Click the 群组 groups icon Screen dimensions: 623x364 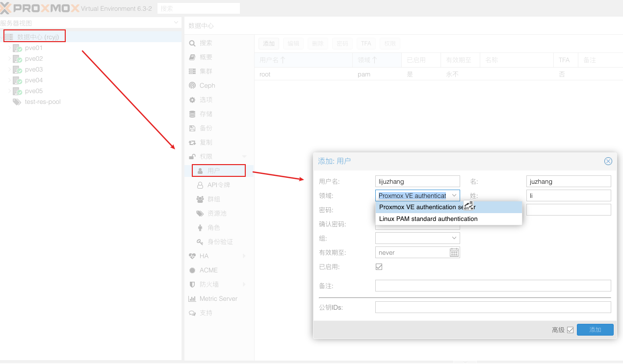click(200, 199)
